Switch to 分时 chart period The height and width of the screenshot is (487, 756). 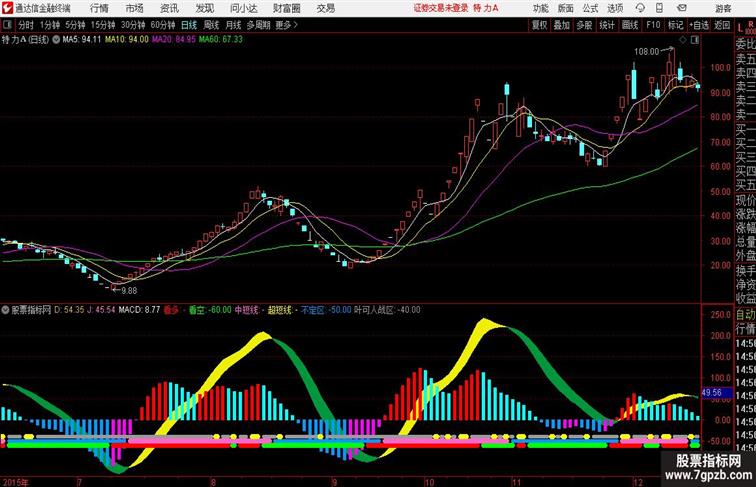(26, 25)
